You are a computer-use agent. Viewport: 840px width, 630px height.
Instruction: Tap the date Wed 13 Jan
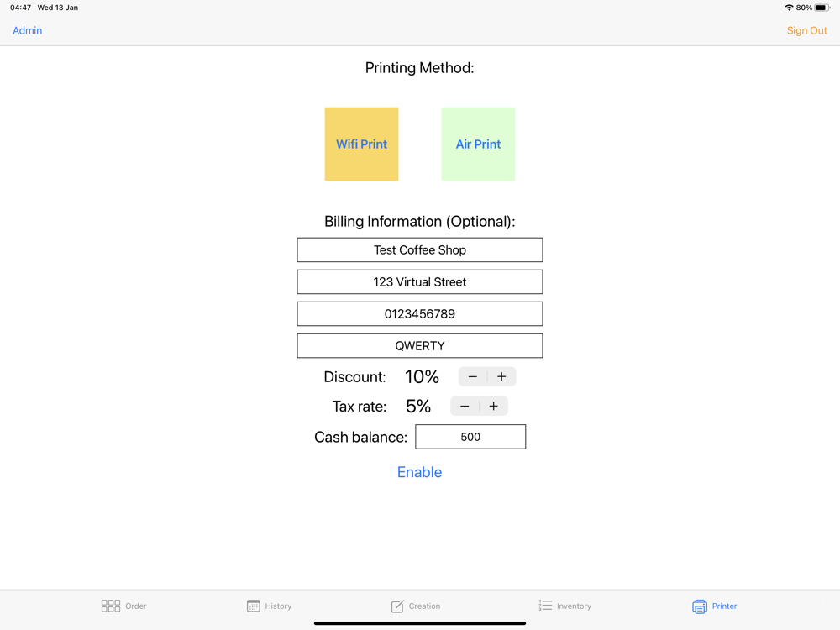pyautogui.click(x=58, y=8)
